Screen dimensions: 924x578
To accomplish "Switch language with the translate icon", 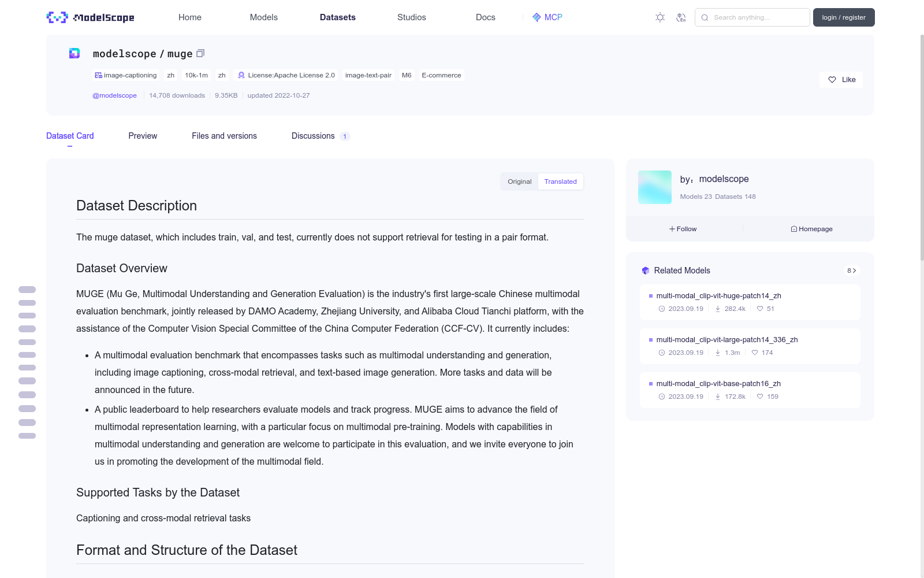I will (x=681, y=17).
